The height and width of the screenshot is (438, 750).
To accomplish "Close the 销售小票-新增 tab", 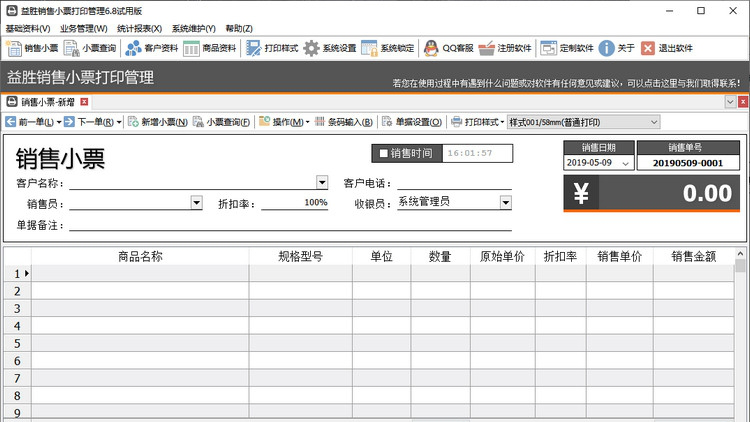I will (84, 102).
